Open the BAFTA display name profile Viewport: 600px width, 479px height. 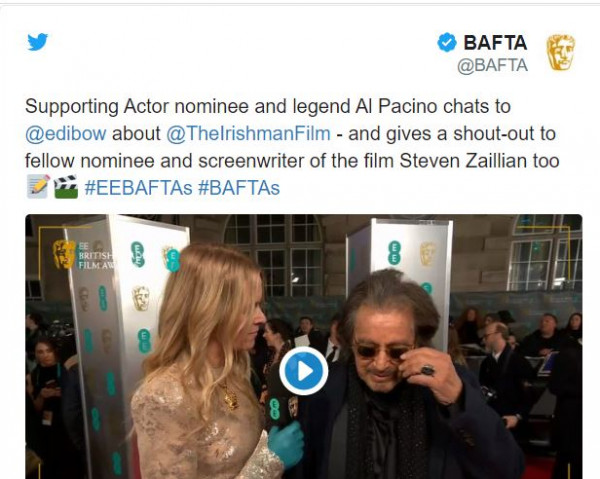coord(495,42)
